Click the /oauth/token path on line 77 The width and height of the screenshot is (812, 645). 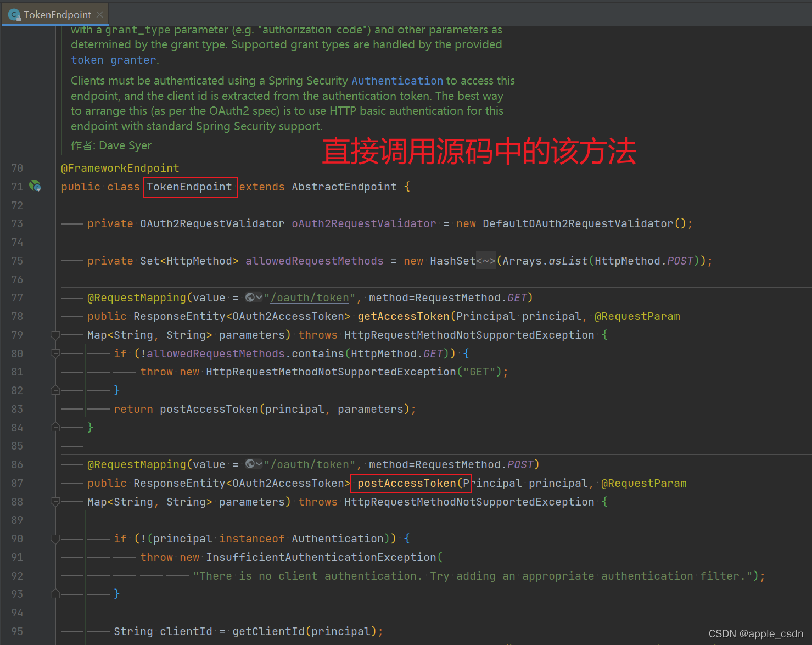click(x=310, y=298)
